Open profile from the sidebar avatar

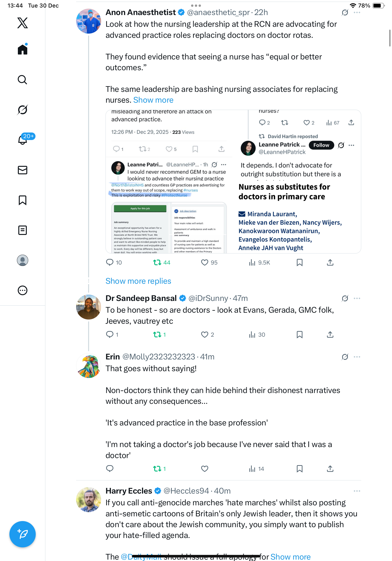pyautogui.click(x=23, y=260)
